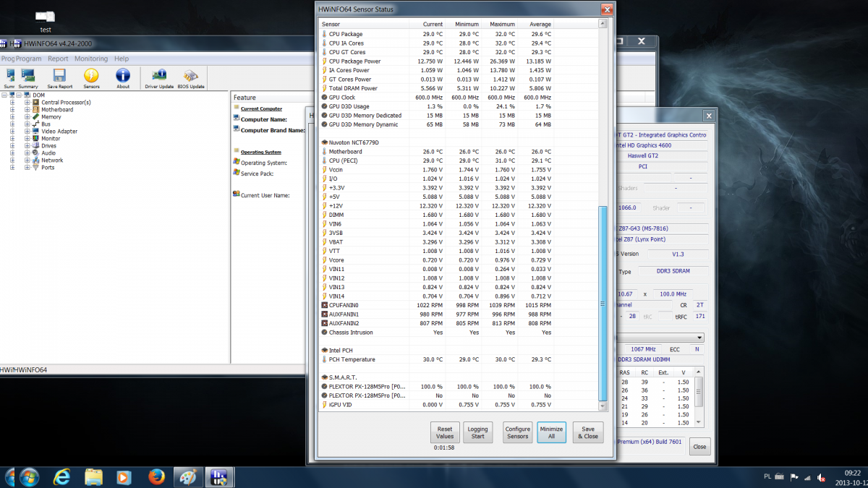Image resolution: width=868 pixels, height=488 pixels.
Task: Open the Sensors toolbar icon
Action: point(91,78)
